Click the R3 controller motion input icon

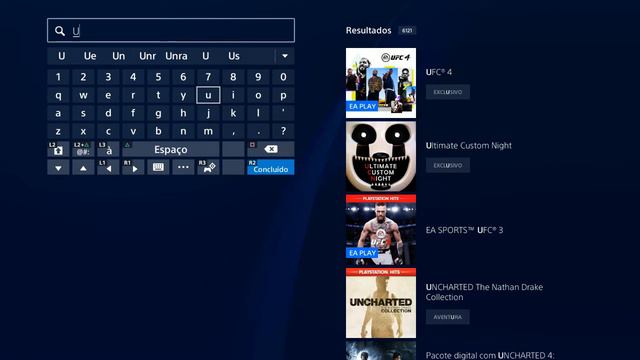pyautogui.click(x=208, y=167)
